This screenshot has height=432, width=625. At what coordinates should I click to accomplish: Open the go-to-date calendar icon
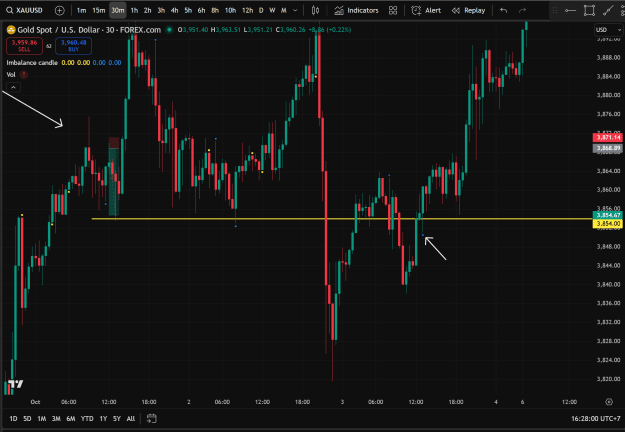[x=151, y=418]
